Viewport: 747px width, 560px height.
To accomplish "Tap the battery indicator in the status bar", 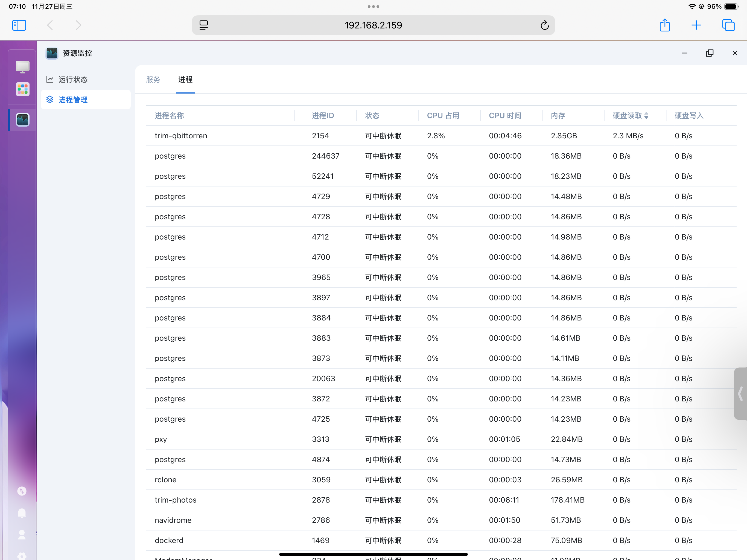I will pos(731,6).
